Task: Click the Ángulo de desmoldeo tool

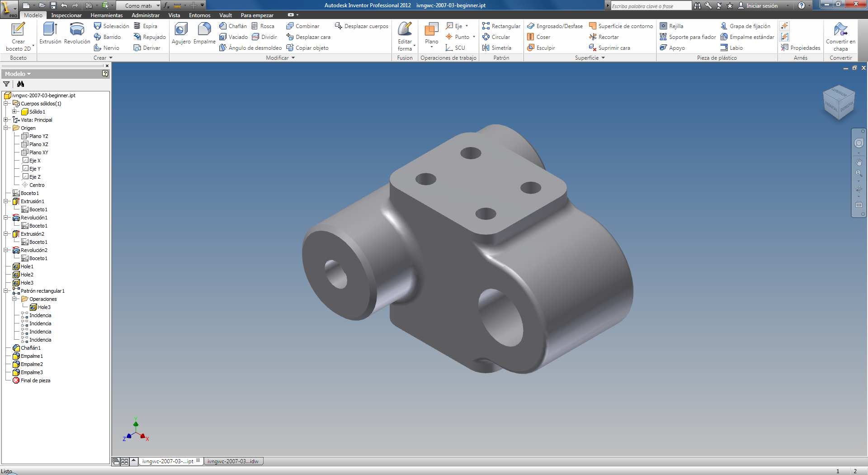Action: click(x=250, y=48)
